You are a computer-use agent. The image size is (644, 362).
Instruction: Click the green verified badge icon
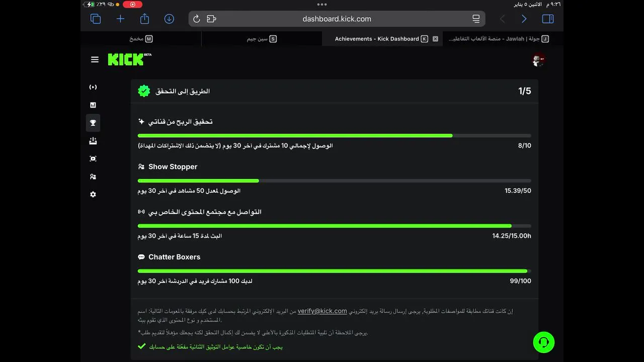point(144,91)
